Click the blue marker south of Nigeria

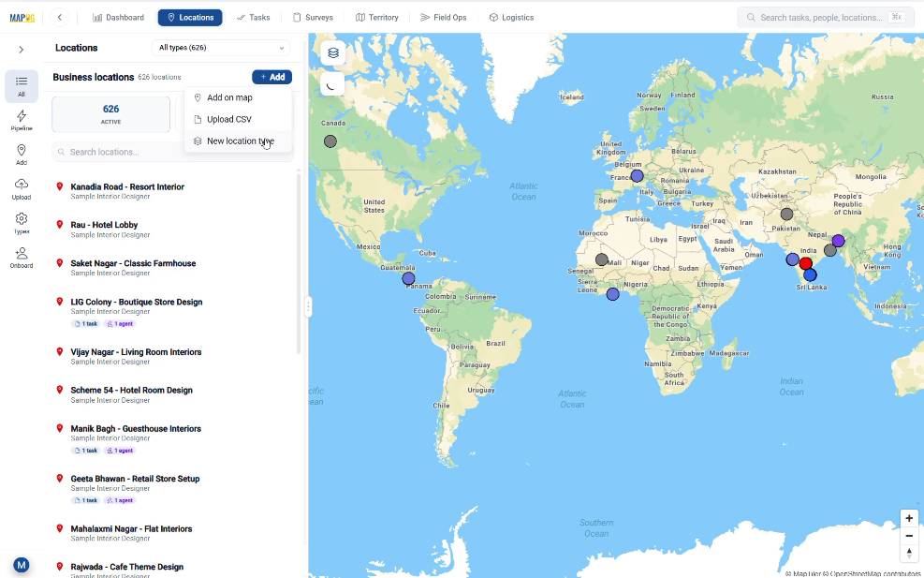(x=613, y=294)
